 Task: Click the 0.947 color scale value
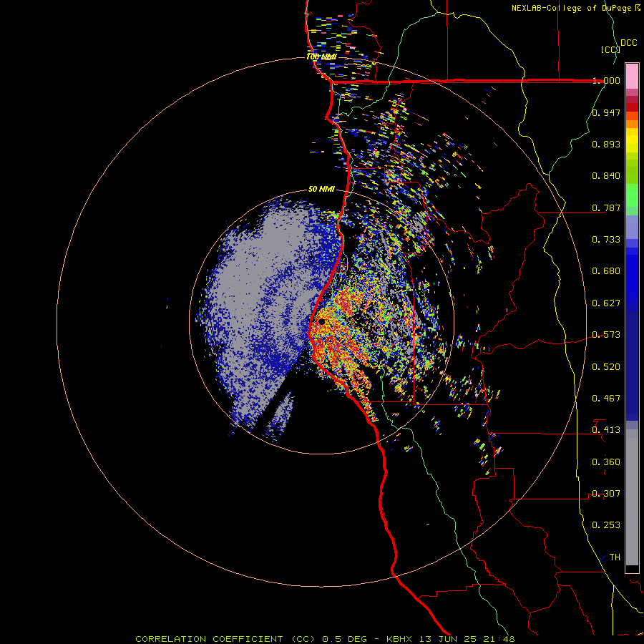click(606, 112)
